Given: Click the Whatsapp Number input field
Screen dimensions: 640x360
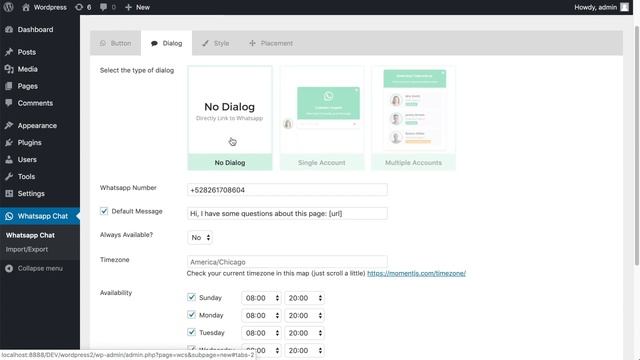Looking at the screenshot, I should pos(287,190).
